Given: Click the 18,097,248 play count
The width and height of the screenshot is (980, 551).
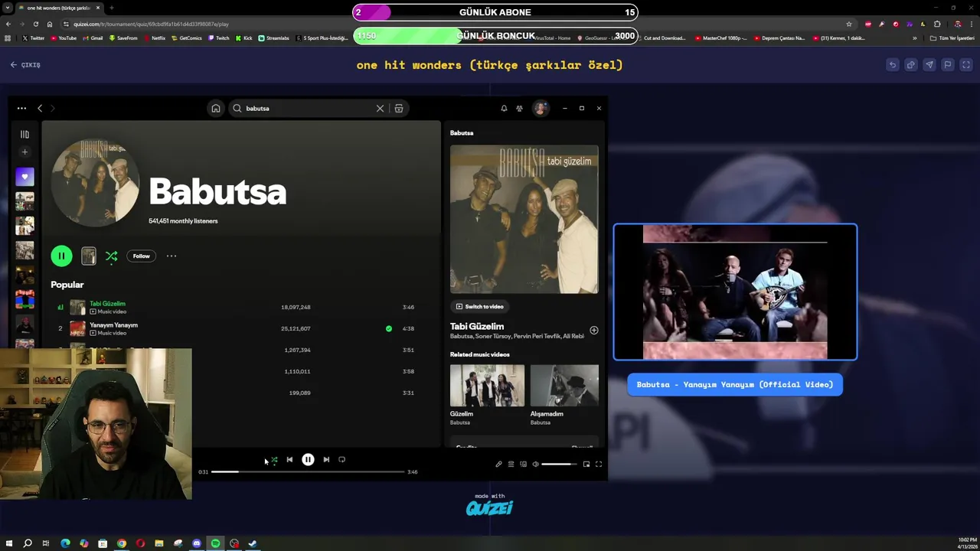Looking at the screenshot, I should coord(296,307).
